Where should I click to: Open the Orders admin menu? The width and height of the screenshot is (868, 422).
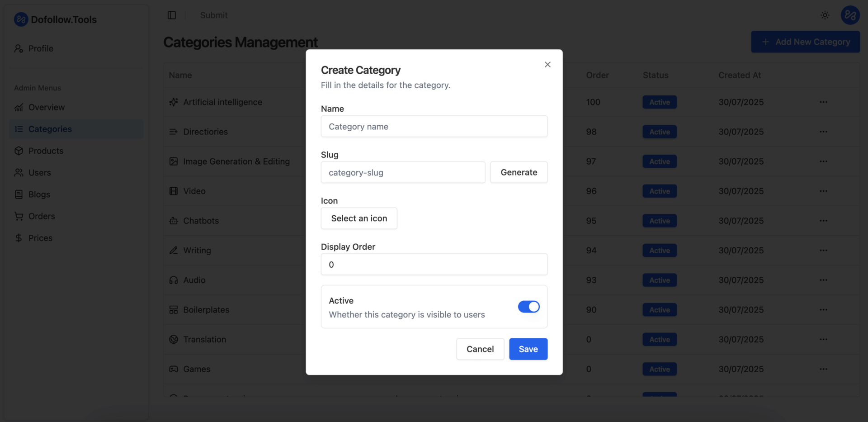pos(42,216)
